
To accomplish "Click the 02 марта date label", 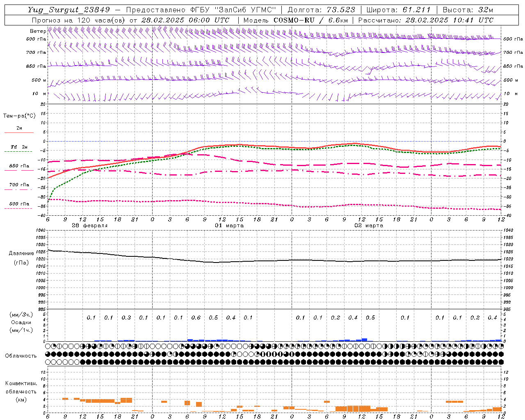I will click(369, 226).
